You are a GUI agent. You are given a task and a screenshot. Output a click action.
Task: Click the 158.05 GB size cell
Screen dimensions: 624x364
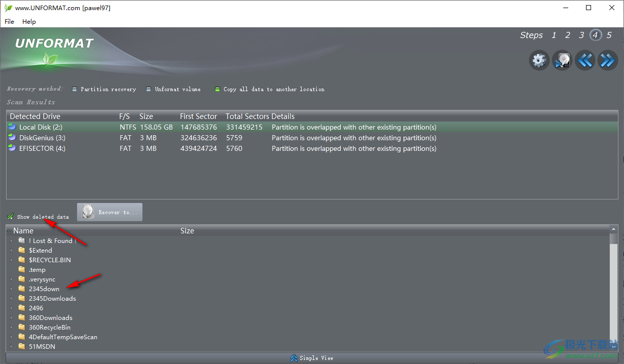point(156,127)
